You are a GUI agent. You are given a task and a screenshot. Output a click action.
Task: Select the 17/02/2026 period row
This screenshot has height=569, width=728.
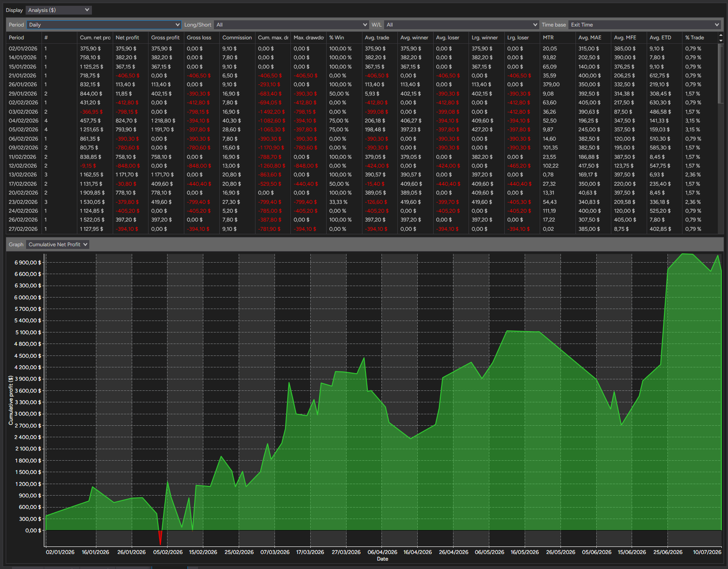click(362, 184)
